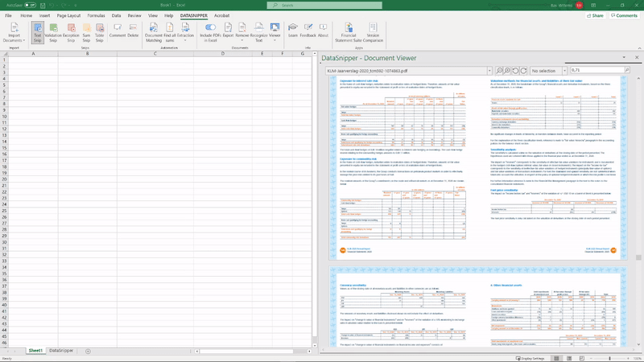Click the Validation Snip tool
Viewport: 644px width, 362px height.
(53, 32)
